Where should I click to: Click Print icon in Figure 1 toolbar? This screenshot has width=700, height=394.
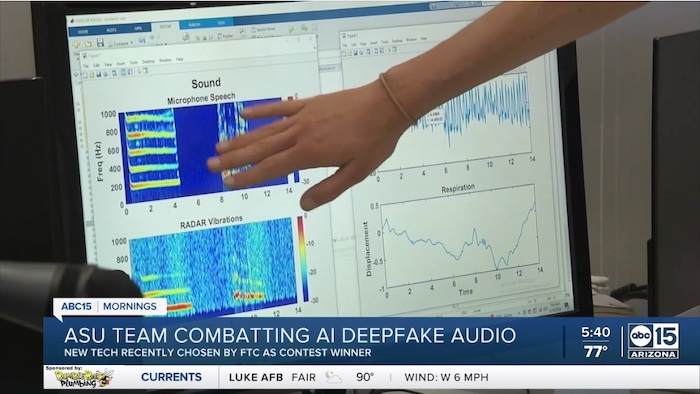(x=106, y=74)
